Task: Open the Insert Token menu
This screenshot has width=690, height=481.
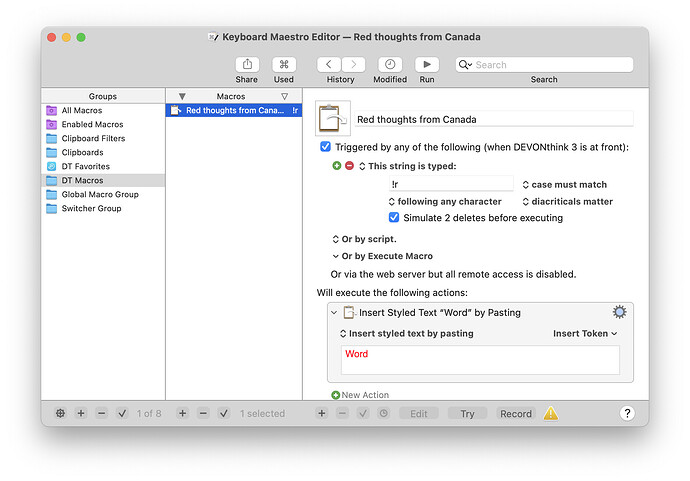Action: 585,334
